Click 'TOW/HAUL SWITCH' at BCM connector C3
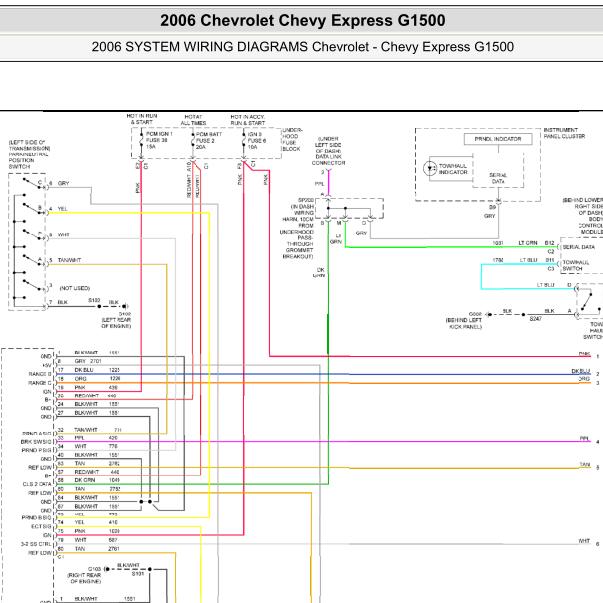This screenshot has width=603, height=603. [576, 265]
